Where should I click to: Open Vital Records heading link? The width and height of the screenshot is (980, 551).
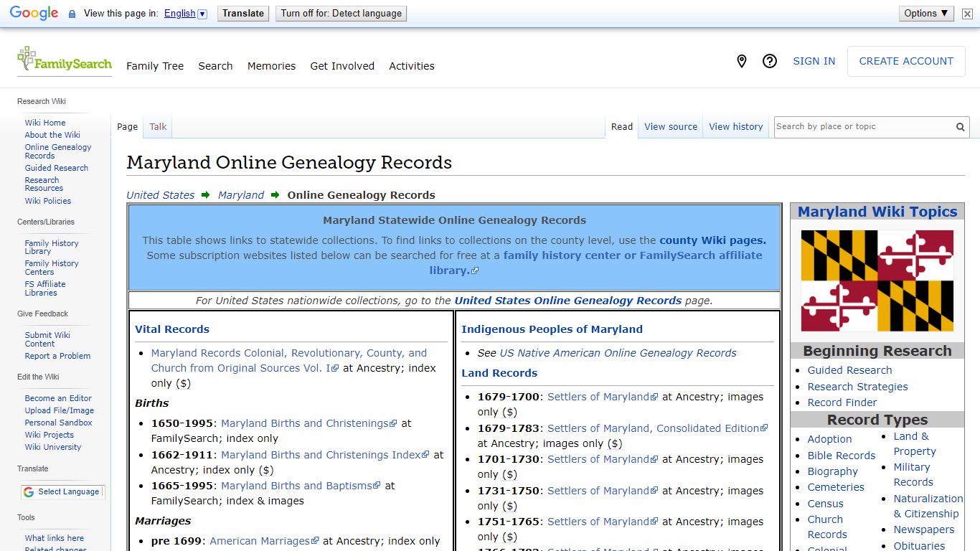pyautogui.click(x=172, y=329)
